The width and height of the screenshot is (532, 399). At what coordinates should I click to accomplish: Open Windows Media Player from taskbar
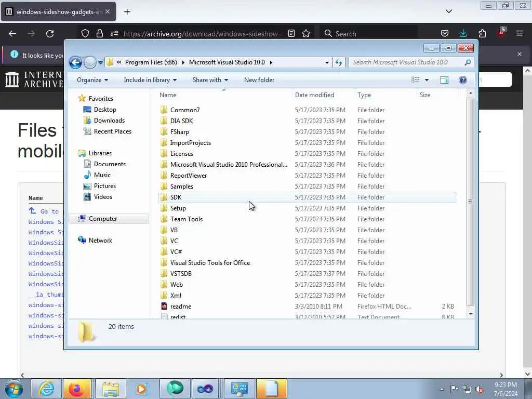pyautogui.click(x=142, y=389)
